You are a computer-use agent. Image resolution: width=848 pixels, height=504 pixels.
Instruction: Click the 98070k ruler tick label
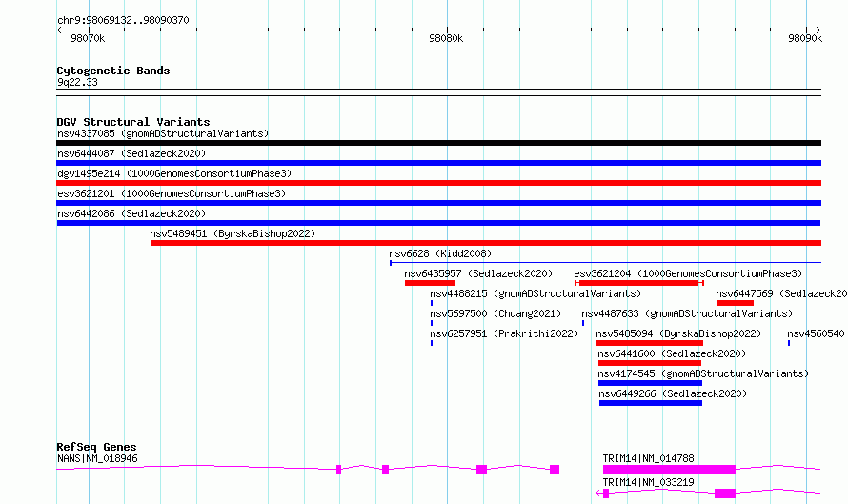click(88, 38)
